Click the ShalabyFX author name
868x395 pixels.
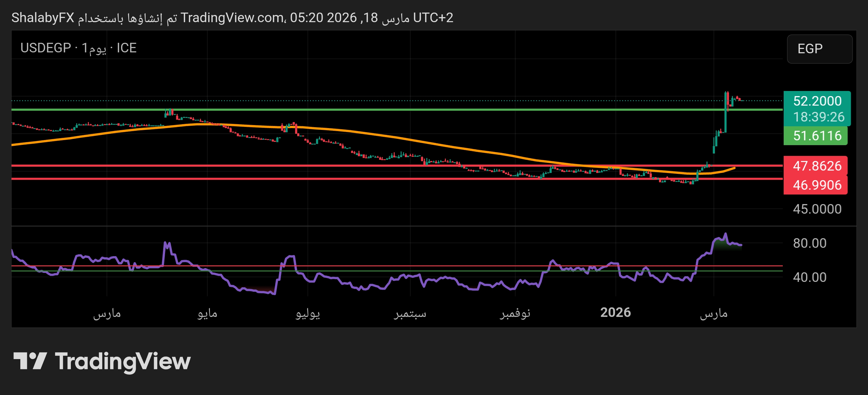(43, 18)
